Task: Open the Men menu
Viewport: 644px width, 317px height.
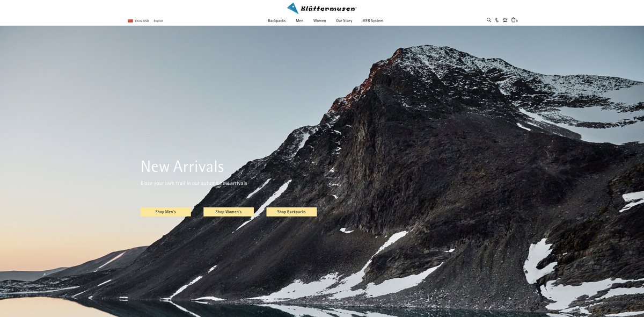Action: (x=299, y=21)
